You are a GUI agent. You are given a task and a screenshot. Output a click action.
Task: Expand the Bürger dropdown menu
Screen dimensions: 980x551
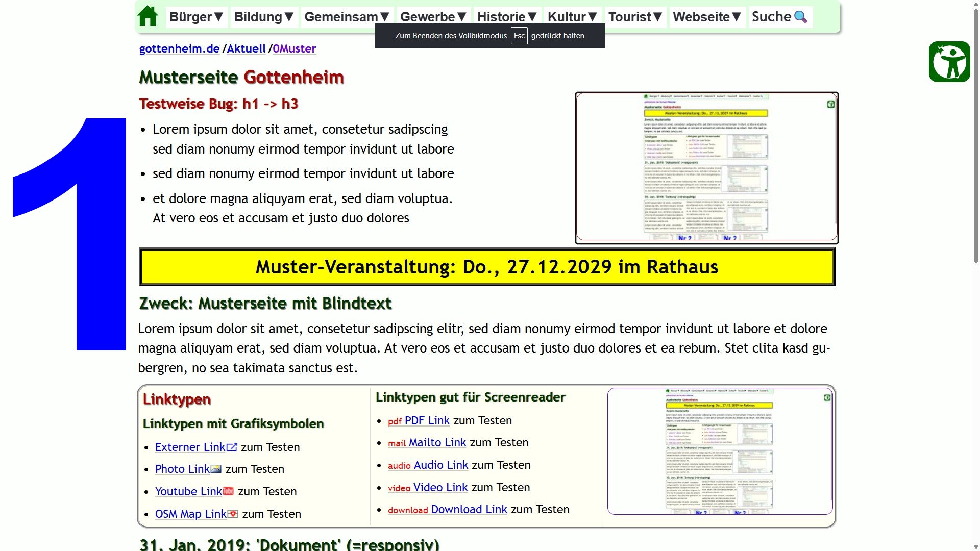coord(197,17)
